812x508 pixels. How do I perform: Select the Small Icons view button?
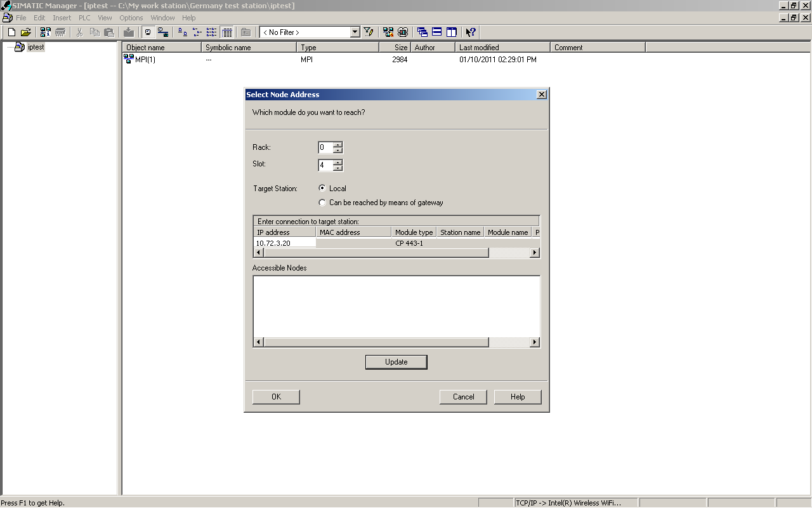[197, 32]
